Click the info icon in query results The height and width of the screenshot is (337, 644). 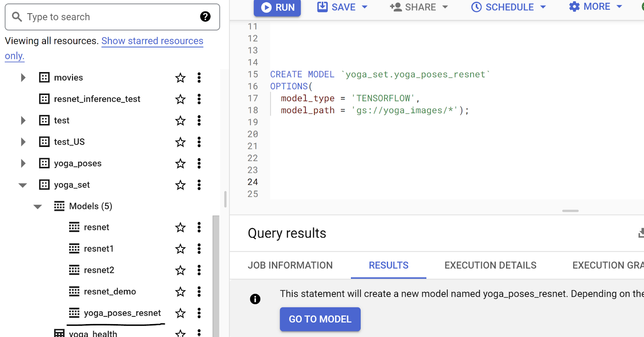click(x=255, y=299)
